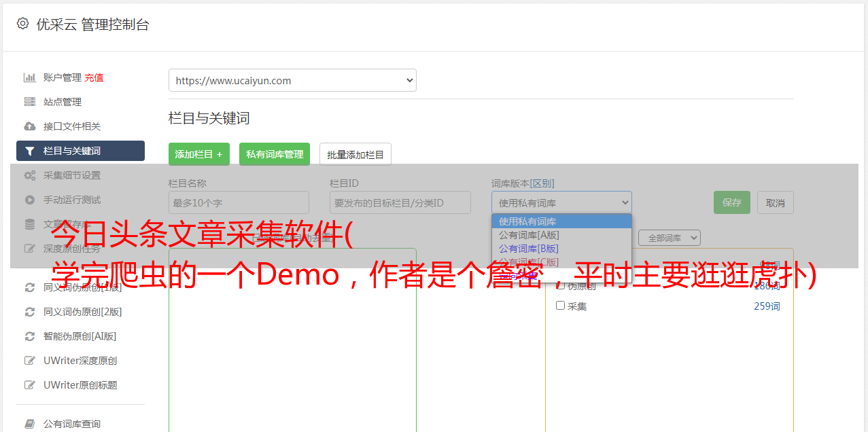
Task: Click the book icon for 公有词库查询
Action: [x=30, y=424]
